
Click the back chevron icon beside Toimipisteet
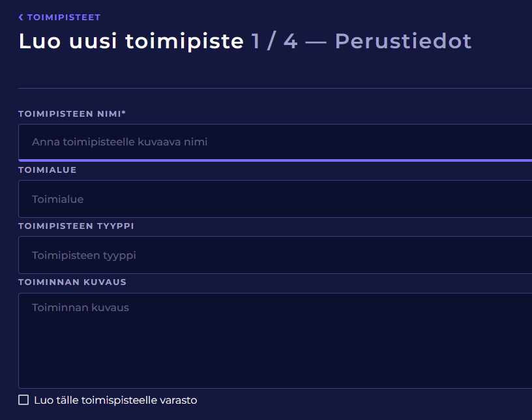point(21,18)
